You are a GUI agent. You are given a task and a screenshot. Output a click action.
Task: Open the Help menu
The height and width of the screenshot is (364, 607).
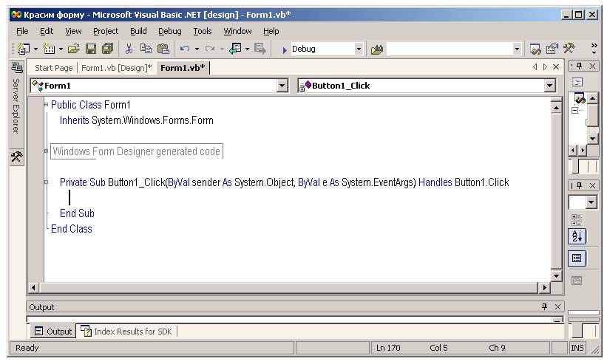[x=271, y=31]
